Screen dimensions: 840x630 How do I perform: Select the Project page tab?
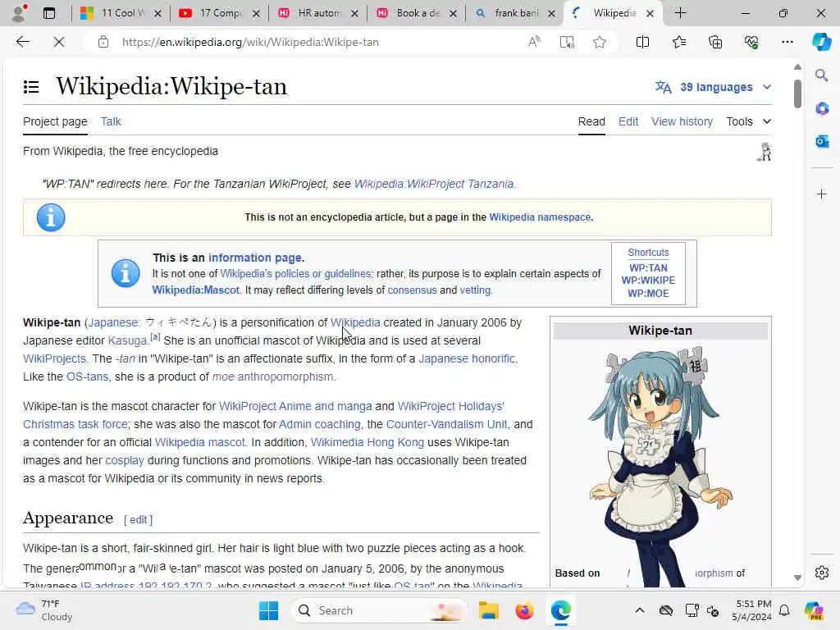(55, 121)
